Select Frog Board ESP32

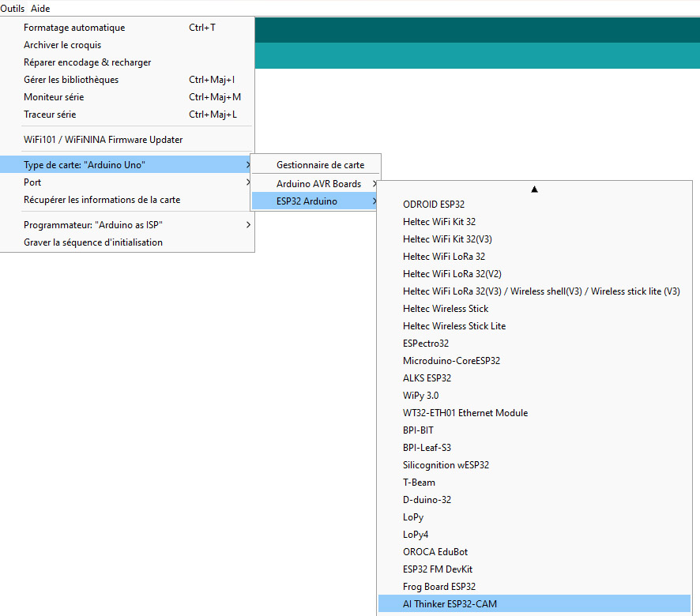534,588
